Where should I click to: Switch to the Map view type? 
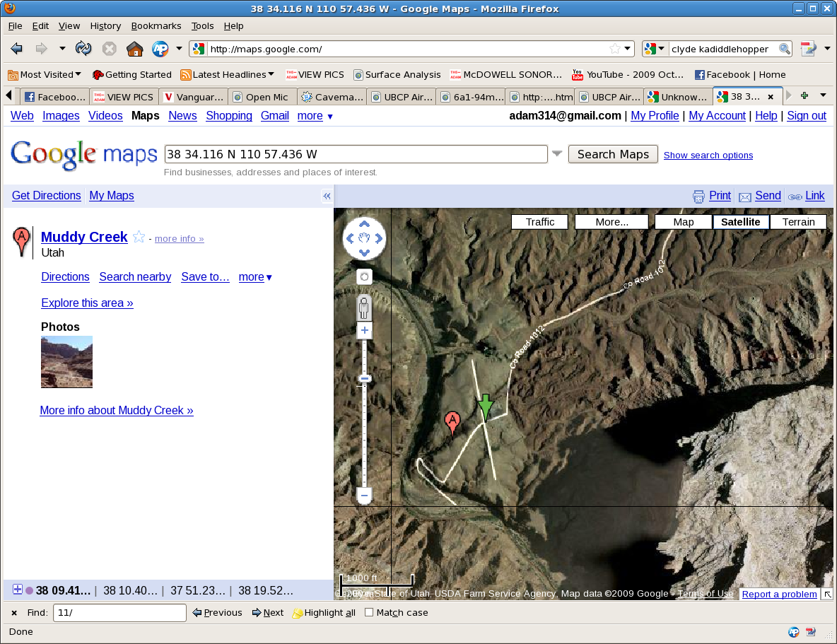click(683, 222)
